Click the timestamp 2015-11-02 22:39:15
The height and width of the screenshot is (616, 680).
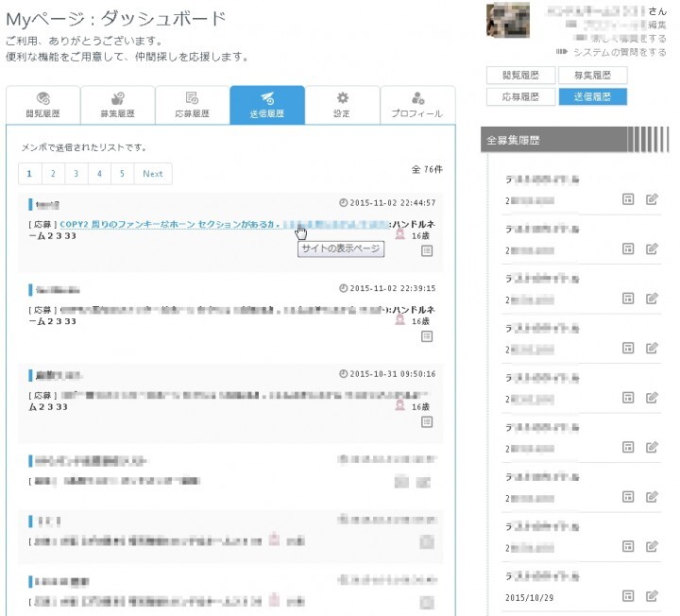393,288
